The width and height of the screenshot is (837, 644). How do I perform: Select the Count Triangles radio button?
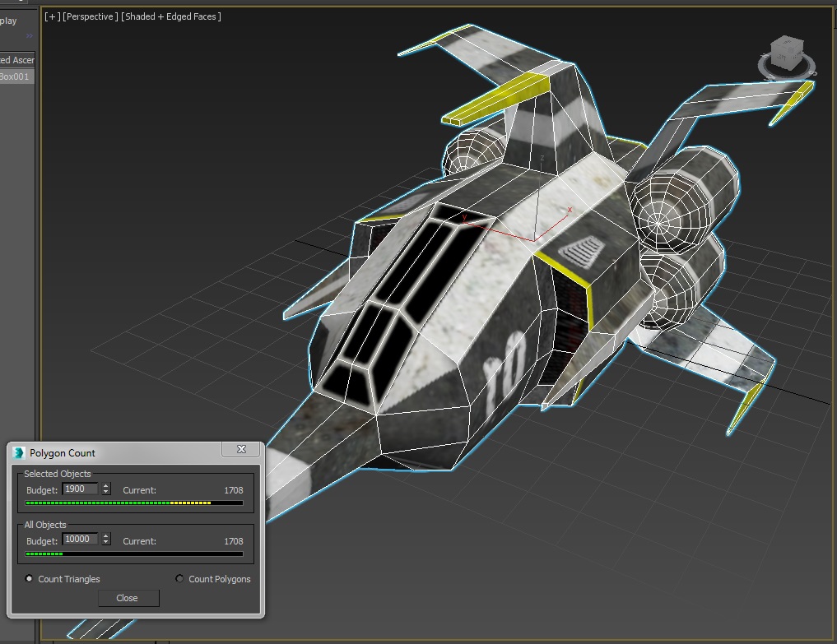point(29,578)
